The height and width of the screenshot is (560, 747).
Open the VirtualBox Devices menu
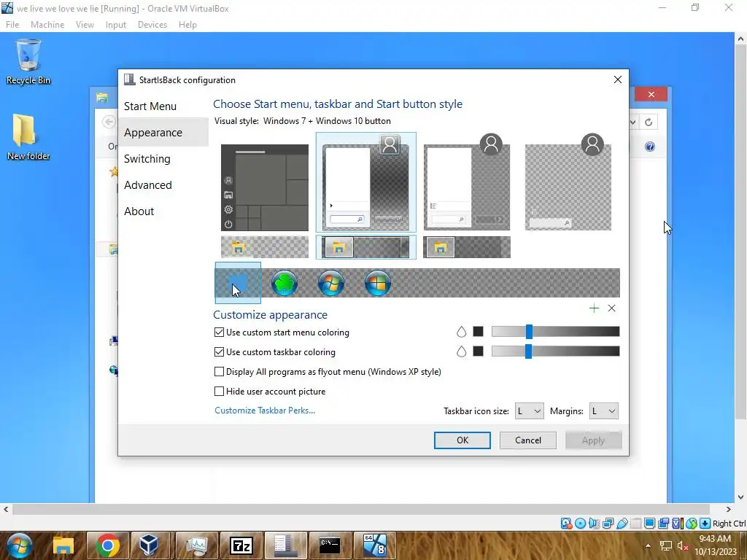[152, 25]
